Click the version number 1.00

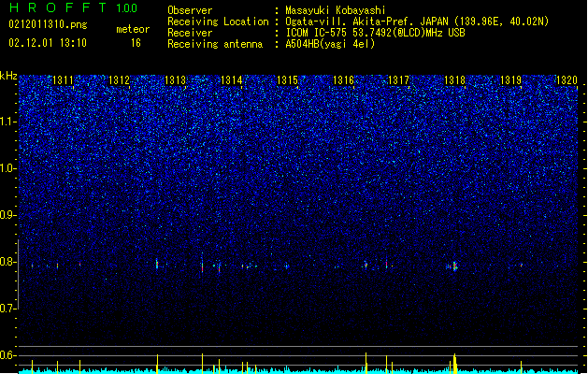click(x=127, y=7)
